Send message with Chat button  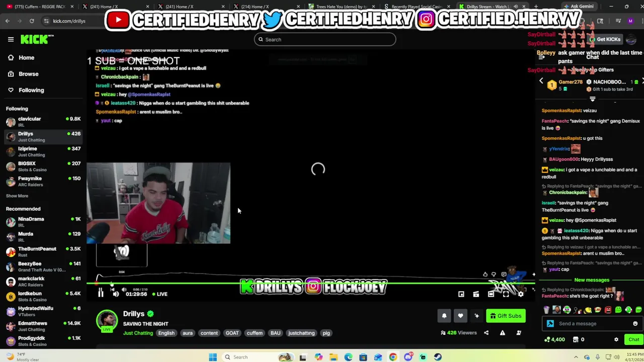tap(633, 339)
